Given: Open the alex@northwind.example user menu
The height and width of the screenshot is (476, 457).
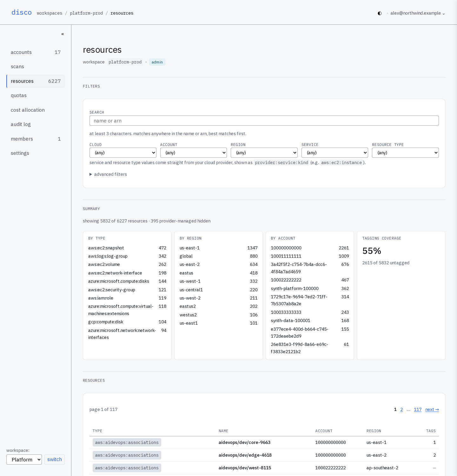Looking at the screenshot, I should [417, 13].
